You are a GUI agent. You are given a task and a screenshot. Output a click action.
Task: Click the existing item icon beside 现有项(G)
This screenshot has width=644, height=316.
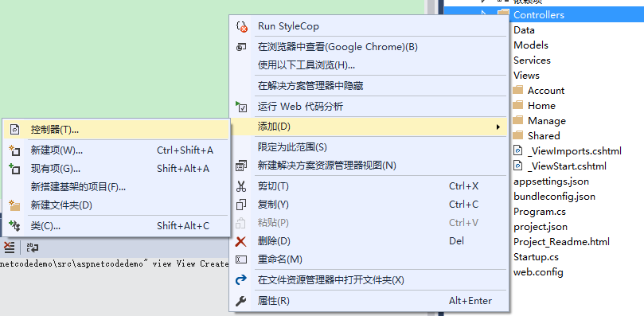coord(14,169)
